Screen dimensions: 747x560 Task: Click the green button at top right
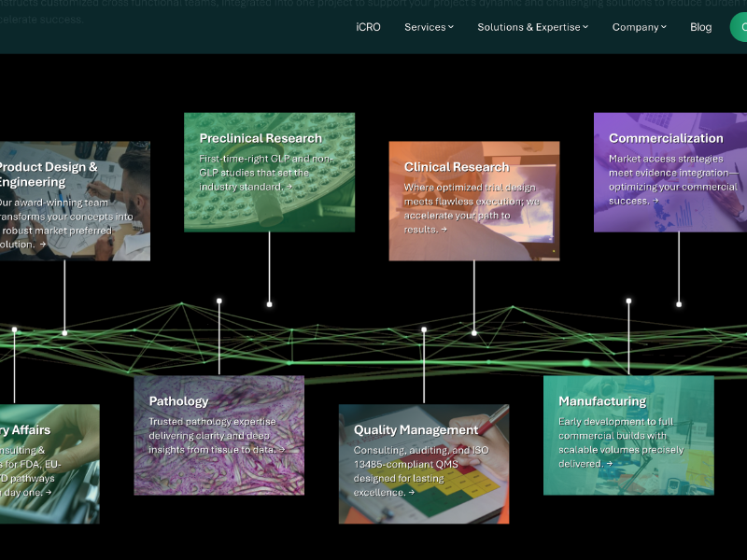click(x=739, y=27)
